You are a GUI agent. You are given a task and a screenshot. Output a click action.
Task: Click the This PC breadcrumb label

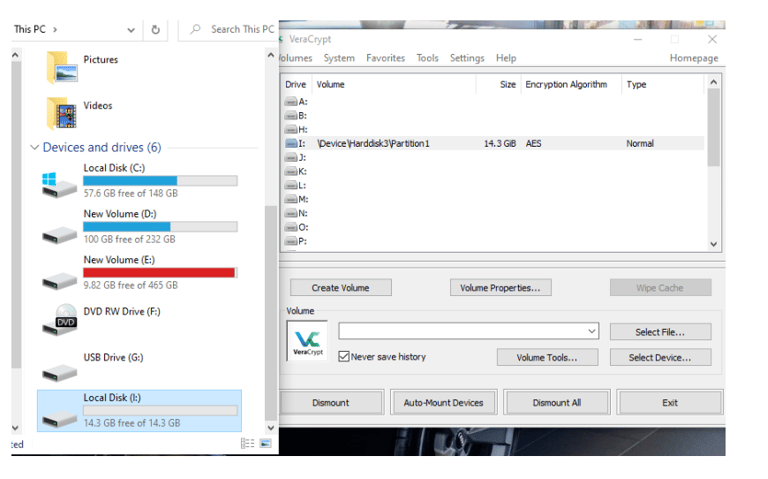pos(29,29)
